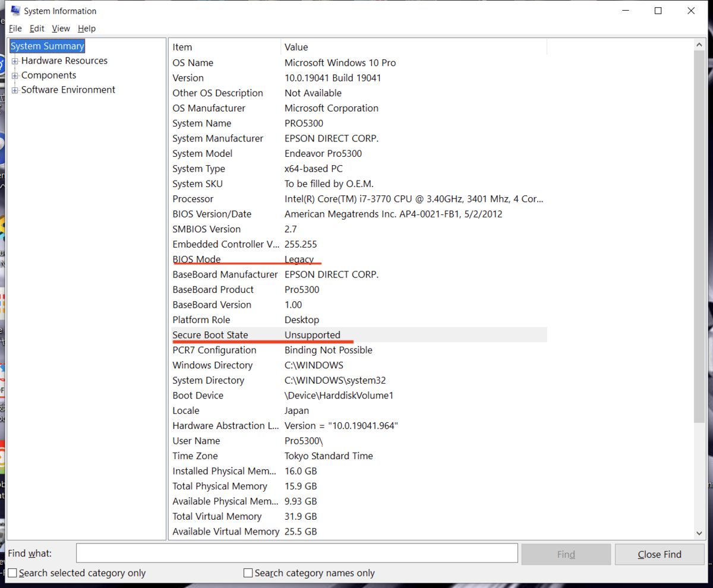Select the System SKU row
713x588 pixels.
pyautogui.click(x=359, y=184)
